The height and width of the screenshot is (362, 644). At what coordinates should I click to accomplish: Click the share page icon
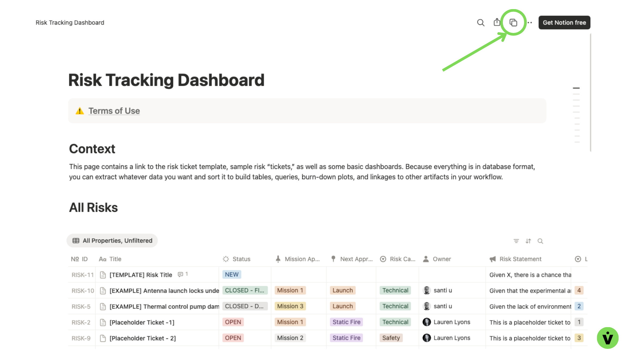(497, 22)
